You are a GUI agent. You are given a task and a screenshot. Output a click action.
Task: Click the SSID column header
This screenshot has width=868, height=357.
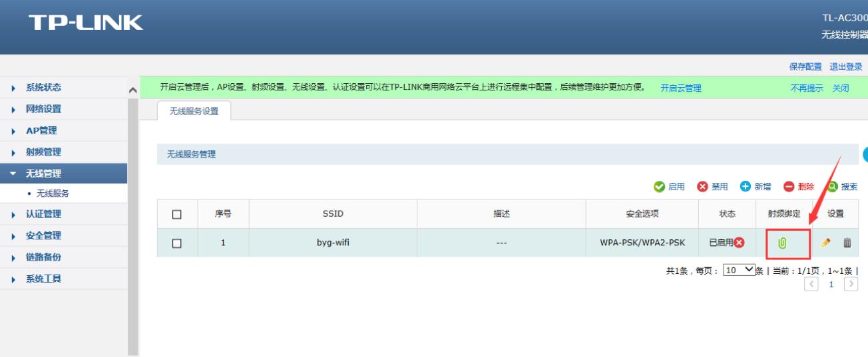coord(333,214)
